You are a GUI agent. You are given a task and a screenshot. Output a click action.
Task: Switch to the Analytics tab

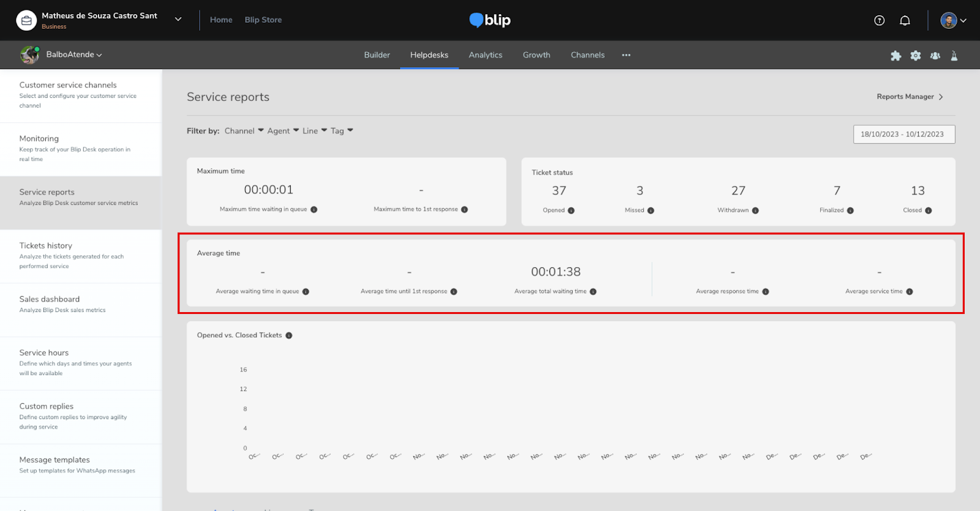(485, 55)
